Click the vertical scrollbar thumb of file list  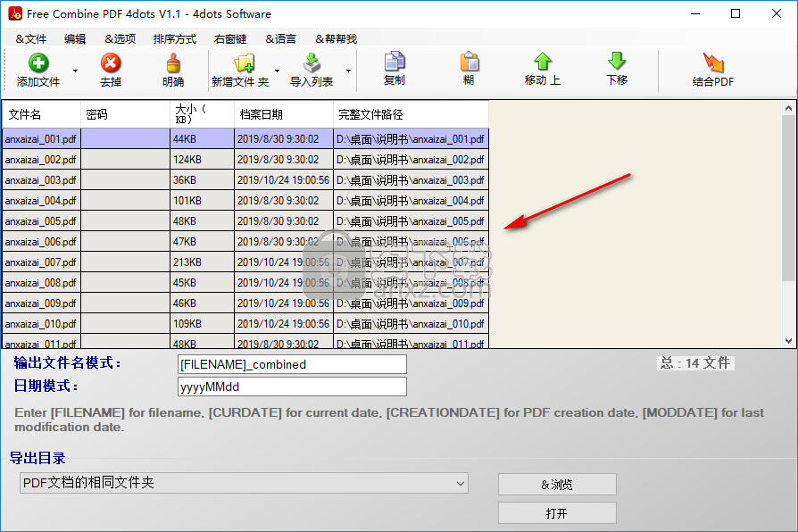[x=788, y=197]
